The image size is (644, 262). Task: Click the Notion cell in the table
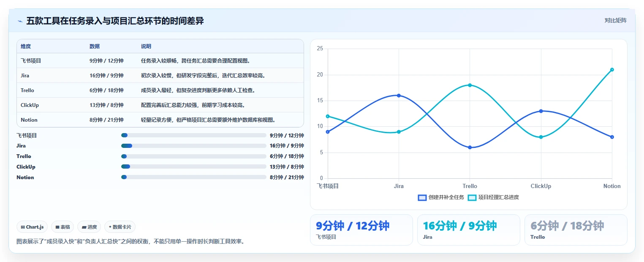[29, 120]
